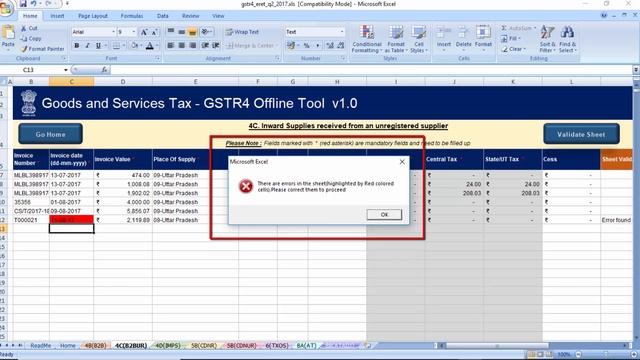640x360 pixels.
Task: Toggle Bold formatting
Action: [x=76, y=45]
